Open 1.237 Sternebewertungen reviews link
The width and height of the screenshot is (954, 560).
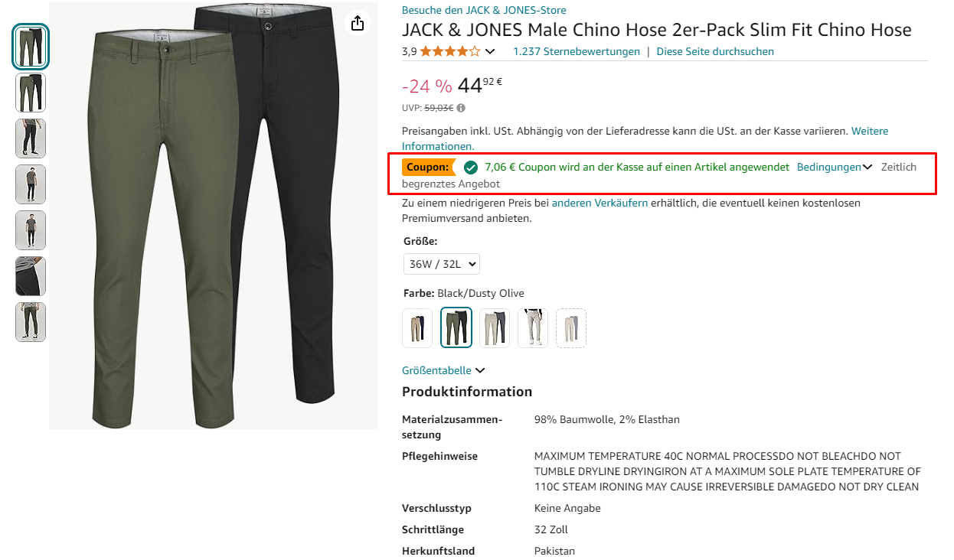pos(577,51)
